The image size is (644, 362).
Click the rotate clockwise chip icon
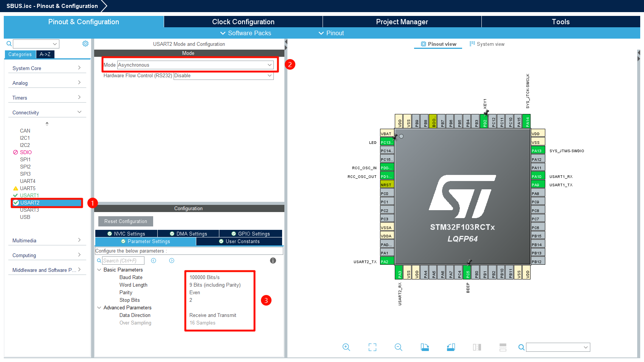(x=425, y=347)
